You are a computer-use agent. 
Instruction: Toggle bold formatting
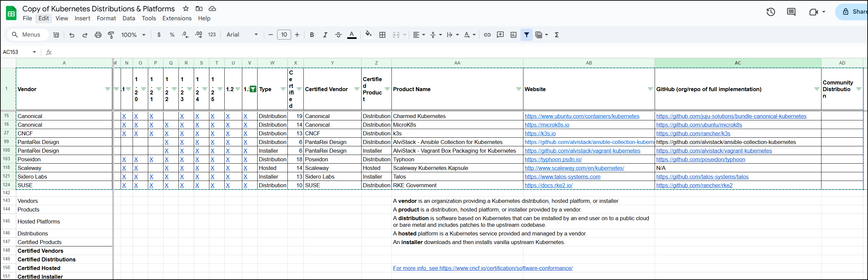click(x=312, y=35)
